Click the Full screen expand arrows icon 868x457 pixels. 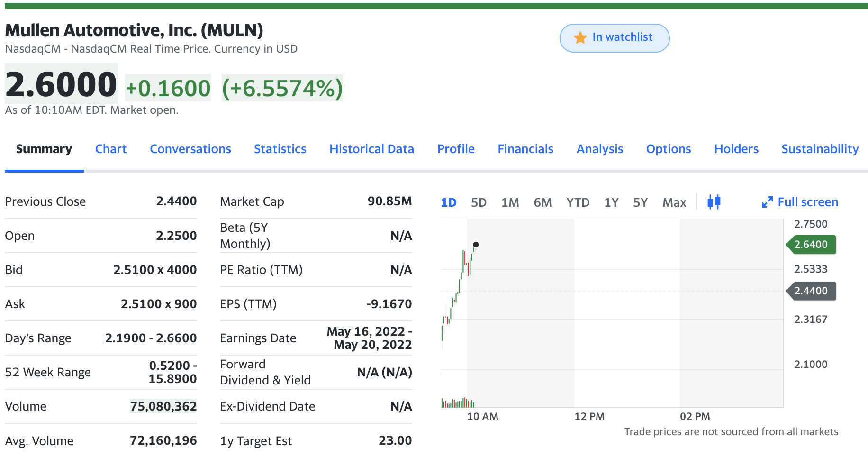tap(767, 202)
